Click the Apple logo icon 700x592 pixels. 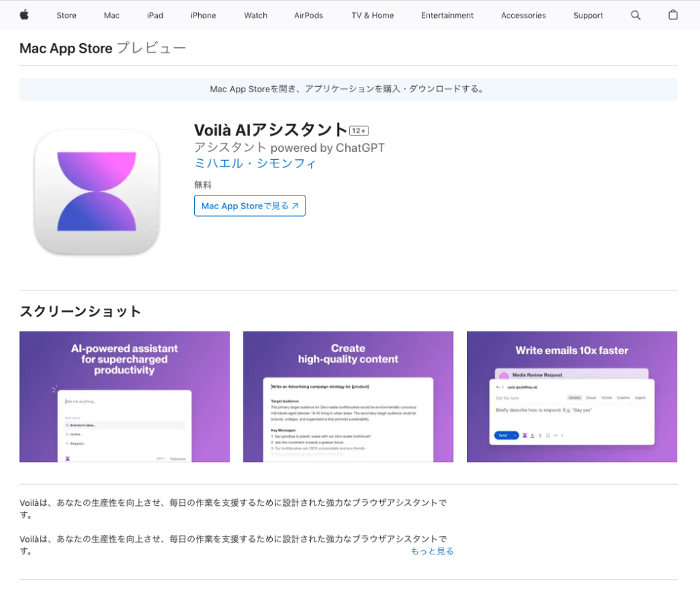pos(24,15)
